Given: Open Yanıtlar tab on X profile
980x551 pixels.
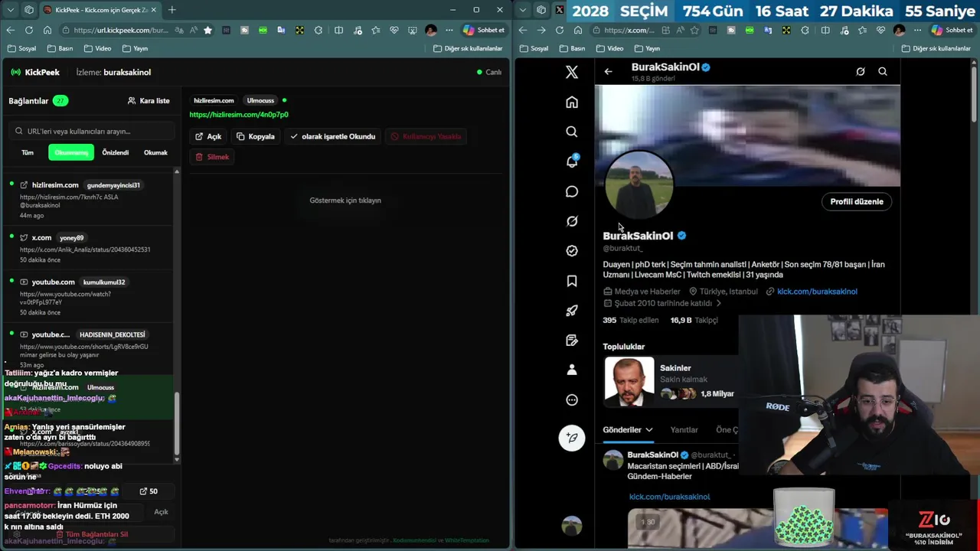Looking at the screenshot, I should [x=684, y=430].
